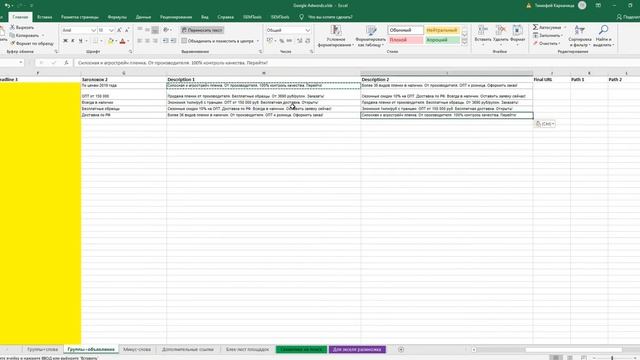Open the Автосумма dropdown arrow
The image size is (640, 360).
click(565, 27)
